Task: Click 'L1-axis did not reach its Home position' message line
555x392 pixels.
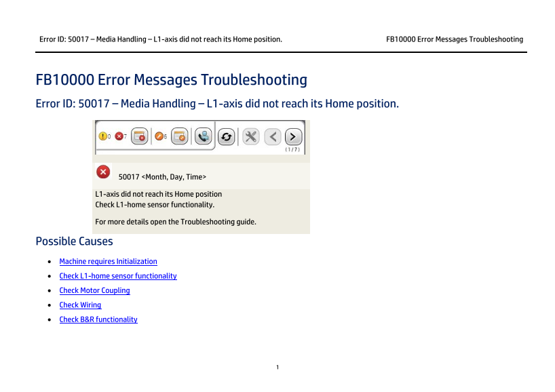Action: click(158, 194)
